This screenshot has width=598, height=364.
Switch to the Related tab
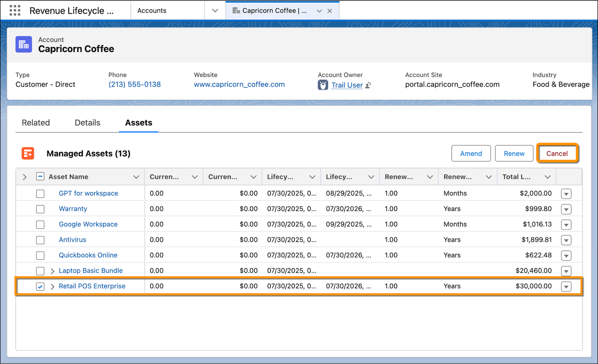pos(36,122)
